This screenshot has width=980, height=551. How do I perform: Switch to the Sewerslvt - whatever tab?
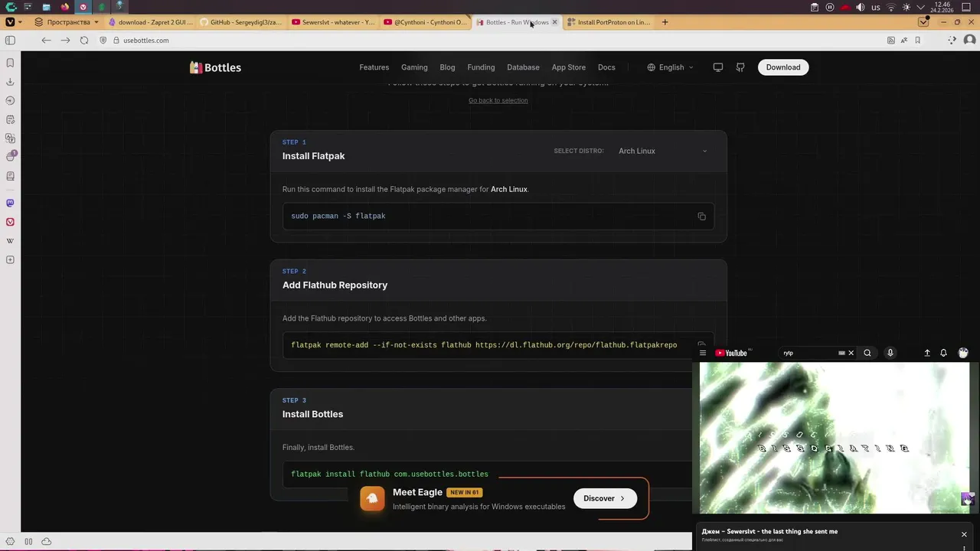tap(333, 22)
